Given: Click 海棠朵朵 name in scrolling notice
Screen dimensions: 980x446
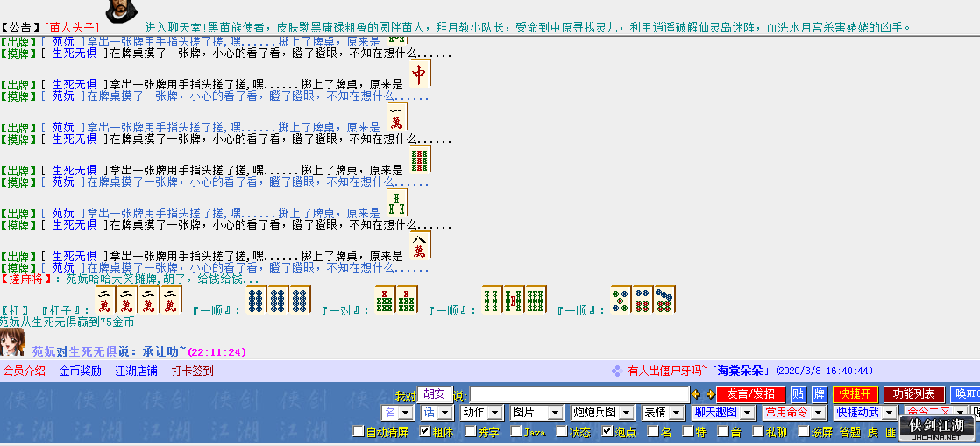Looking at the screenshot, I should point(740,371).
